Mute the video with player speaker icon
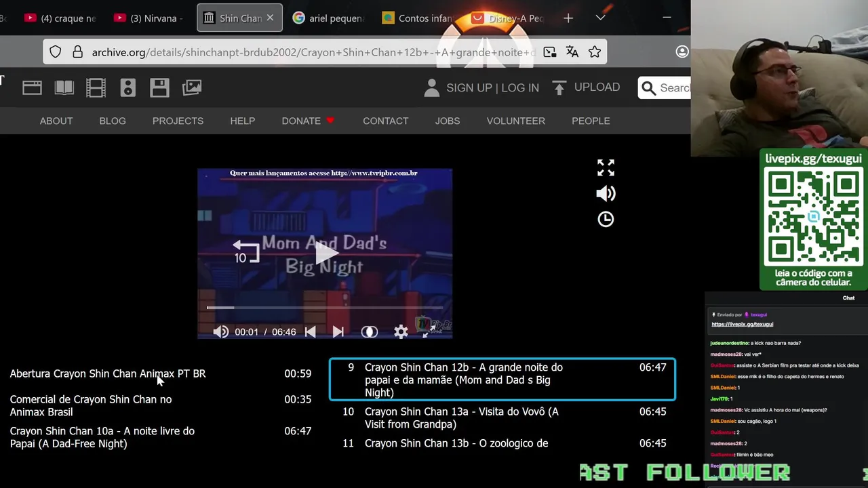This screenshot has width=868, height=488. click(220, 331)
